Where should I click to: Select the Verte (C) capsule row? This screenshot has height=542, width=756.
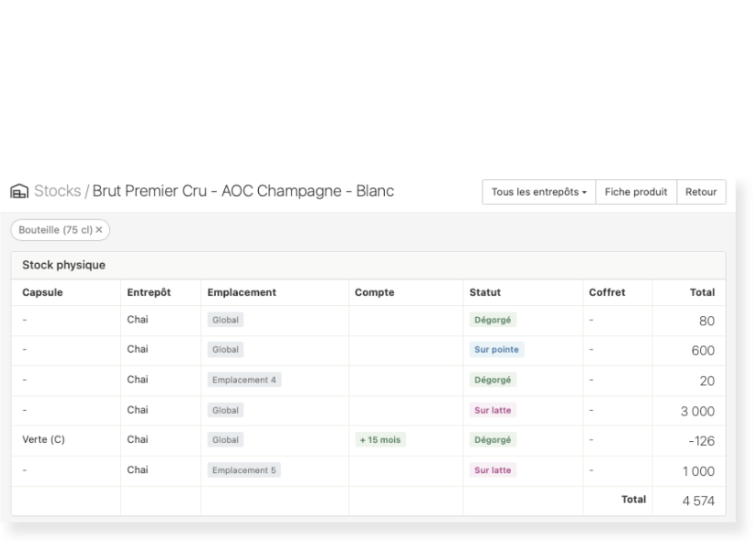(368, 441)
